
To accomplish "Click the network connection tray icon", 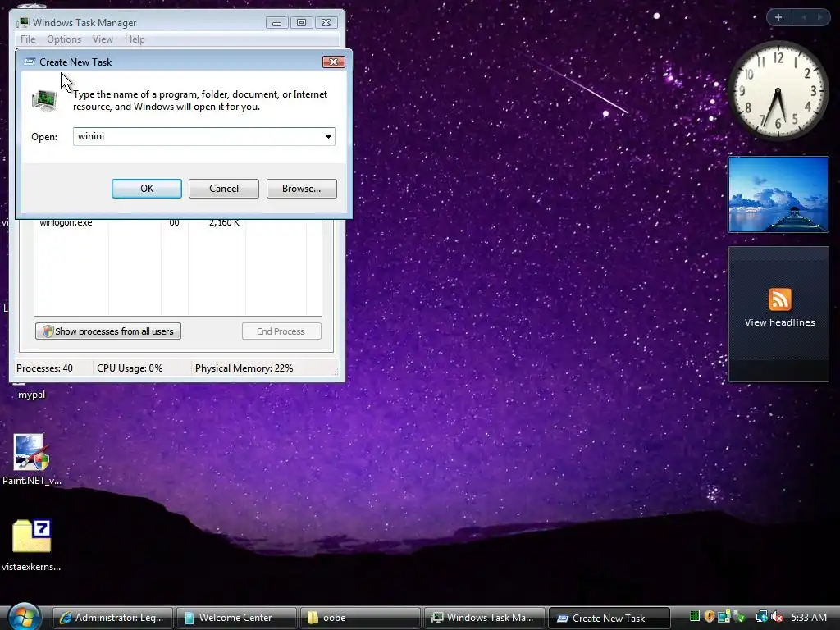I will (x=761, y=617).
